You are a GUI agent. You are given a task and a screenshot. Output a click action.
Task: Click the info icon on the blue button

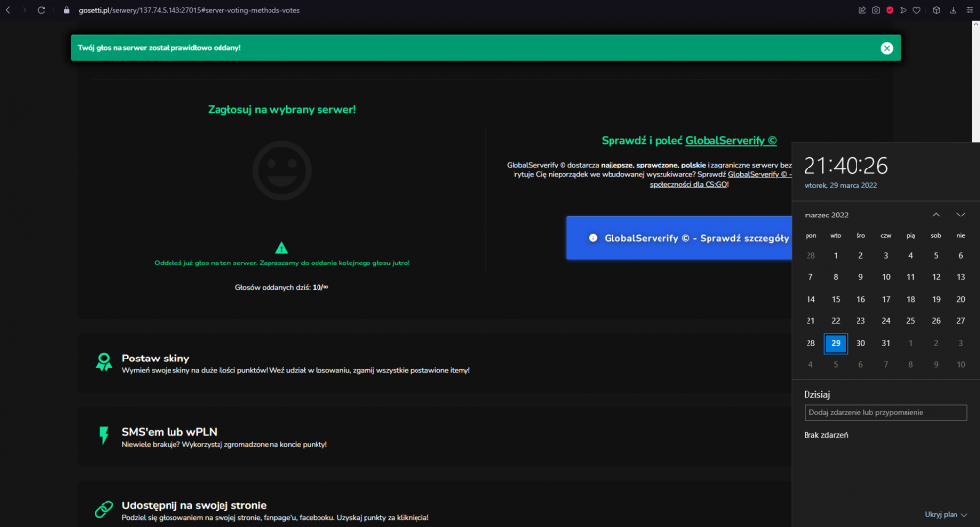pyautogui.click(x=593, y=238)
